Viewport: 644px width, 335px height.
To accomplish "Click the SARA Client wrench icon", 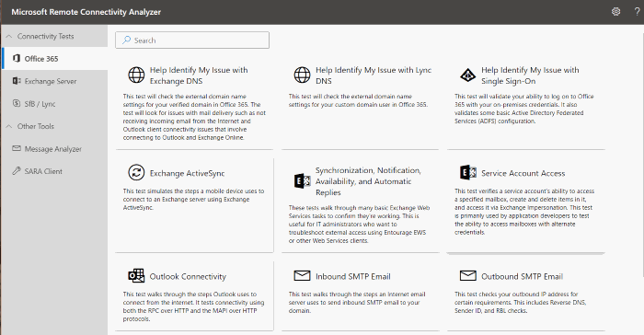I will click(x=17, y=171).
